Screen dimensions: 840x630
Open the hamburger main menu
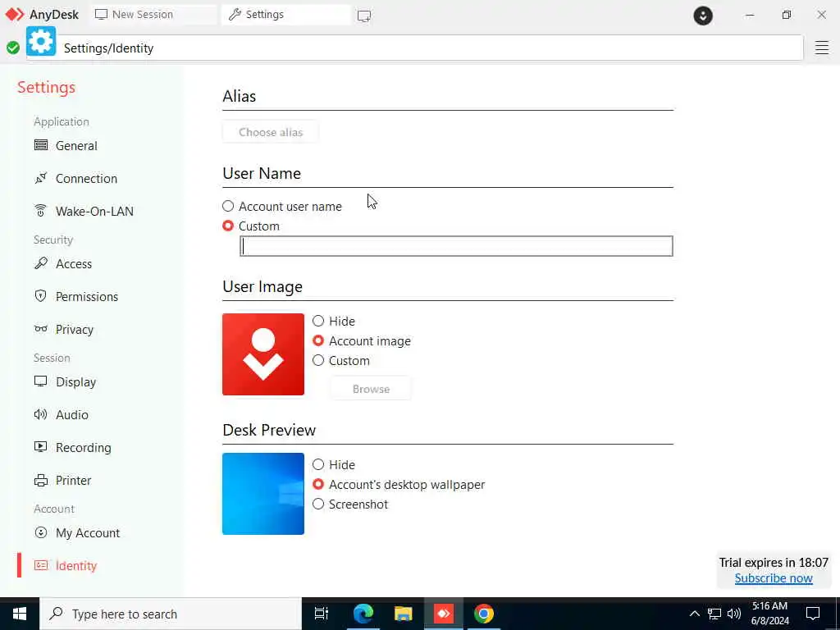822,48
